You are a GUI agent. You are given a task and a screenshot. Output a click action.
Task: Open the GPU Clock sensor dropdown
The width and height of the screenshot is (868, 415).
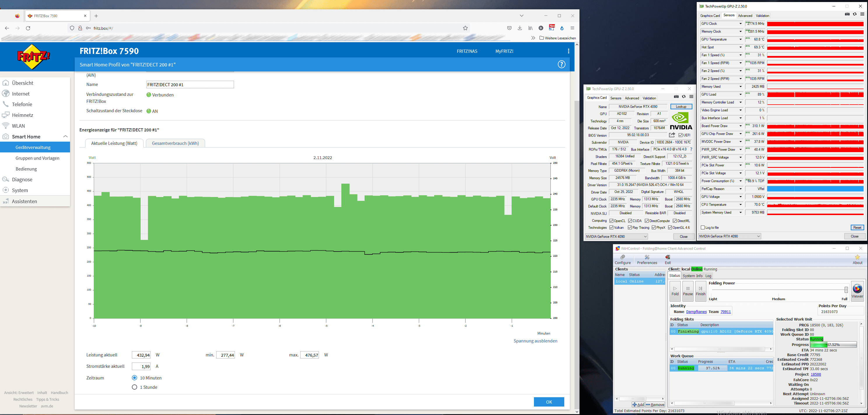point(740,24)
